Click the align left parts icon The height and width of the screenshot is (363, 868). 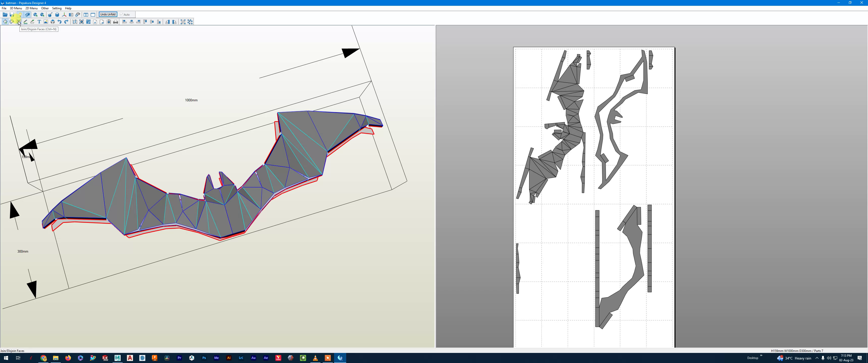(124, 22)
